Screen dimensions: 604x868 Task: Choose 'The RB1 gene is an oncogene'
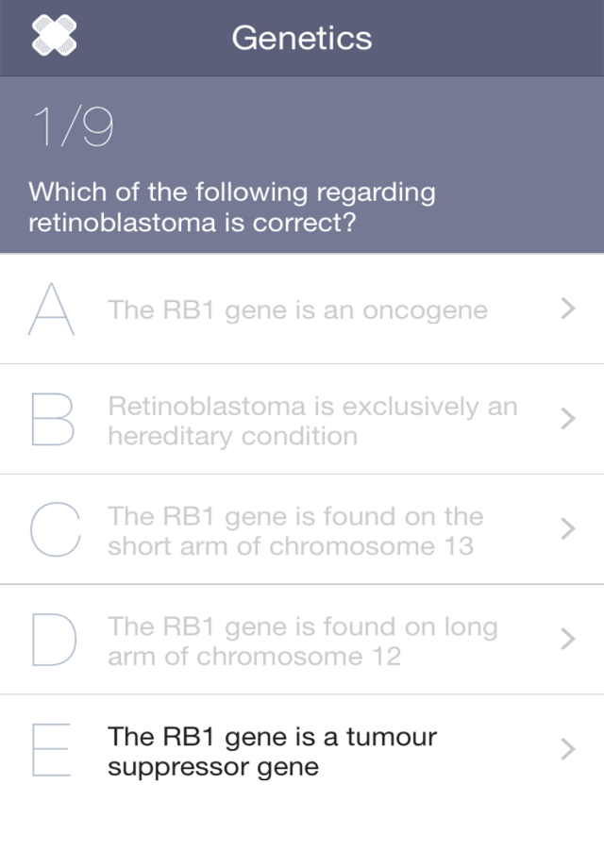[297, 309]
